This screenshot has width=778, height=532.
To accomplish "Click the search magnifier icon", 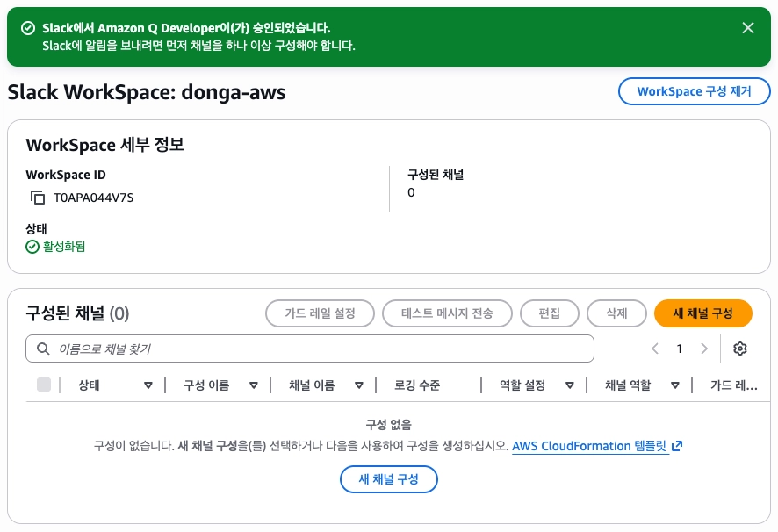I will 42,349.
